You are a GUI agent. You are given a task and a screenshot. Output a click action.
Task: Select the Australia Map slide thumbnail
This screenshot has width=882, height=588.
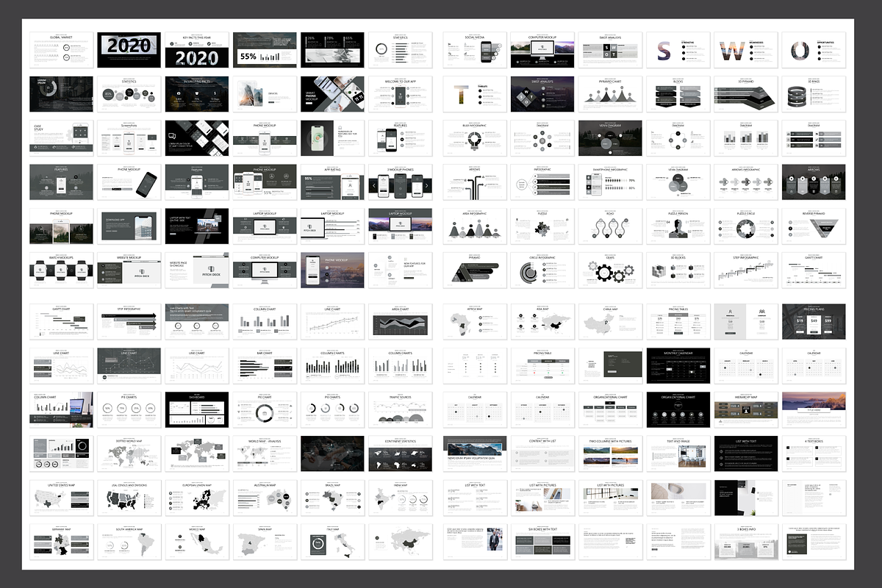265,498
